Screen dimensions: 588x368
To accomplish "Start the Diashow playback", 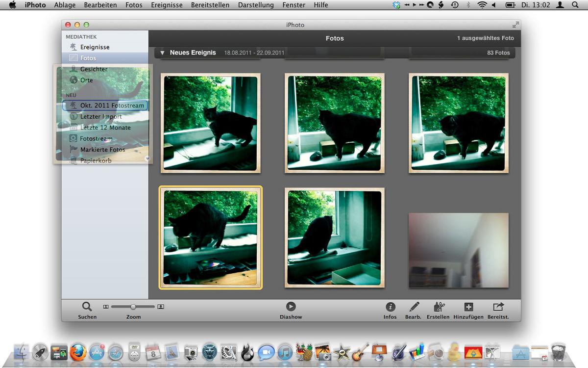I will [291, 306].
